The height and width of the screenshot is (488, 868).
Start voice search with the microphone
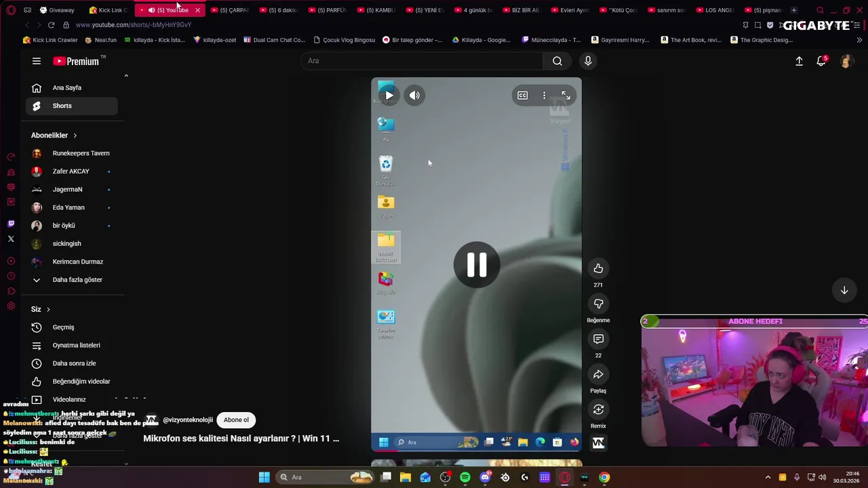(588, 61)
